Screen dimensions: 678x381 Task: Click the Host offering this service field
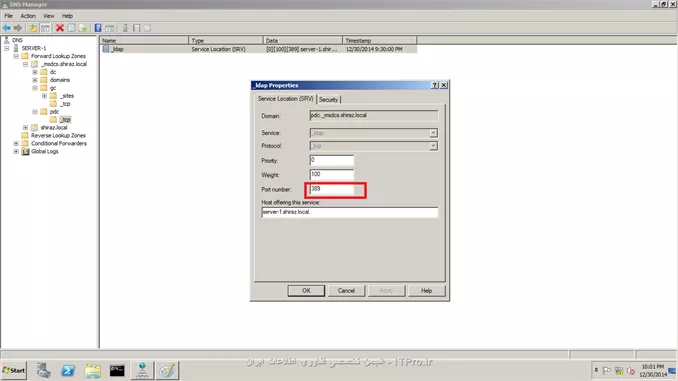(349, 212)
